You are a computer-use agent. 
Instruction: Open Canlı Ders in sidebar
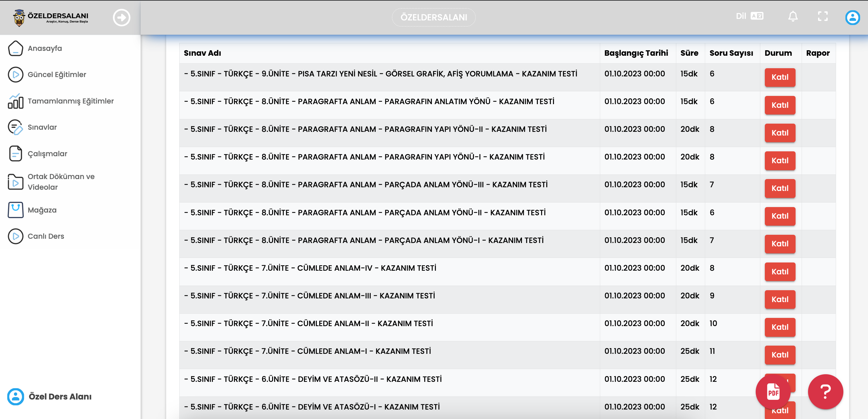pyautogui.click(x=45, y=237)
